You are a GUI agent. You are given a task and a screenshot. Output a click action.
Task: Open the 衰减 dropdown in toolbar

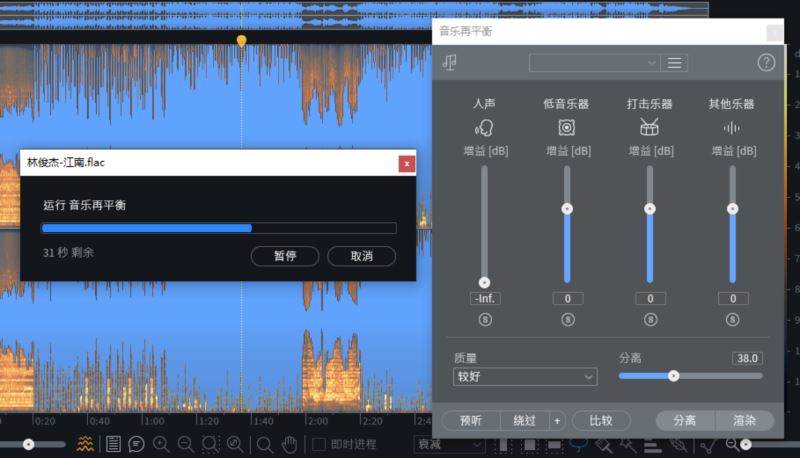[449, 445]
